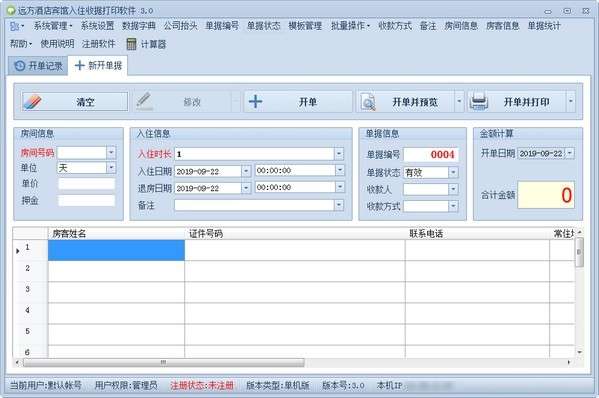Click the eraser icon on 清空 button
599x398 pixels.
tap(32, 102)
